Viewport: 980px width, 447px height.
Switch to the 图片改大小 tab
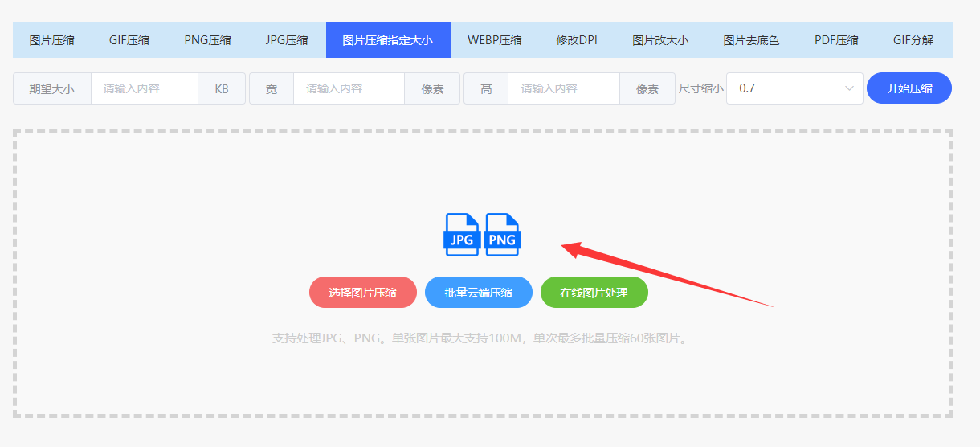[660, 40]
